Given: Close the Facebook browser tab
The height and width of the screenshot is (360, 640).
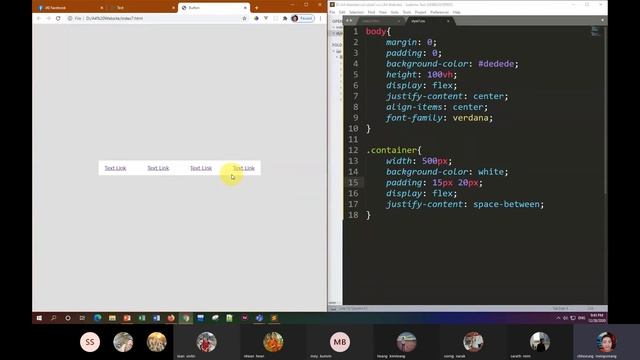Looking at the screenshot, I should click(x=102, y=8).
